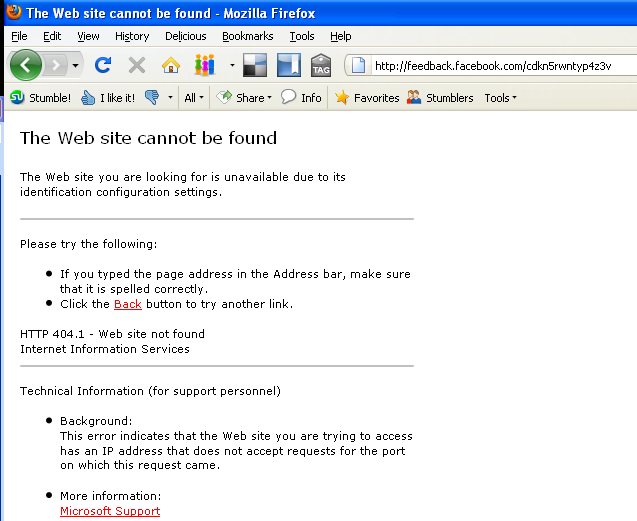Follow the red Back link
Viewport: 637px width, 521px height.
(x=128, y=304)
